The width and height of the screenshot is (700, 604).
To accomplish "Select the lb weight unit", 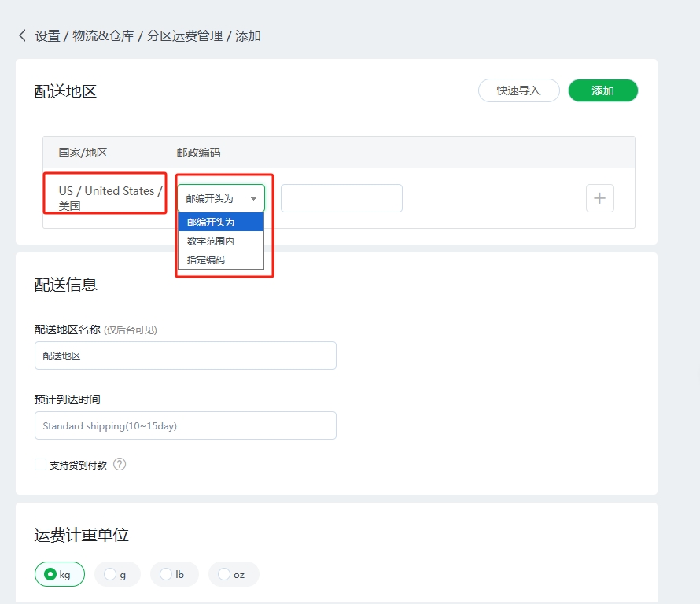I will tap(174, 574).
